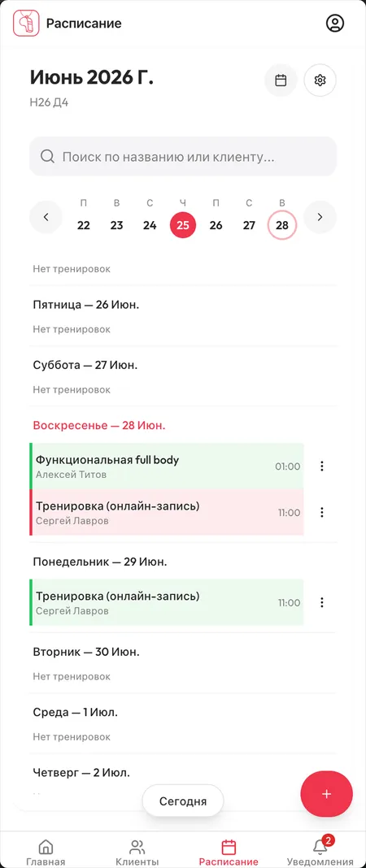
Task: Select day 25 in week strip
Action: pyautogui.click(x=183, y=225)
